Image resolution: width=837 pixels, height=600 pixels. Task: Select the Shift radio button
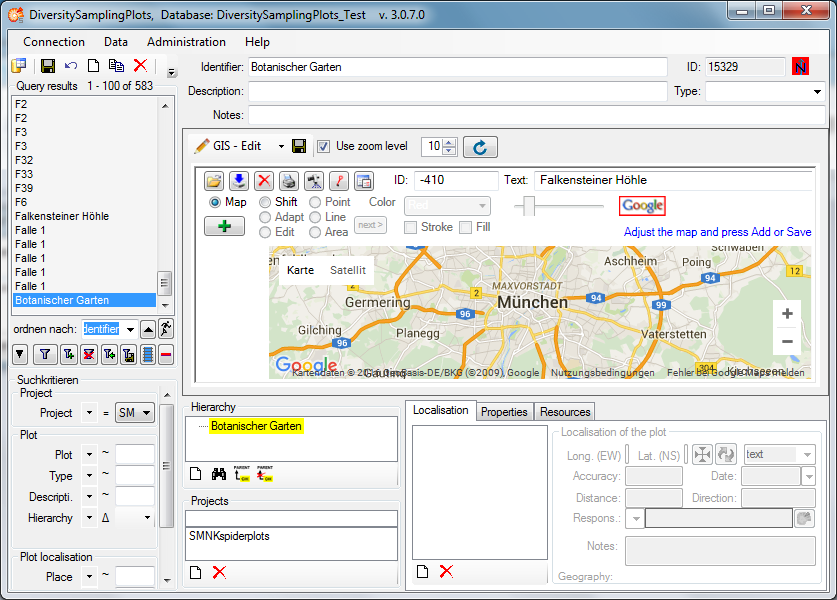click(x=265, y=202)
